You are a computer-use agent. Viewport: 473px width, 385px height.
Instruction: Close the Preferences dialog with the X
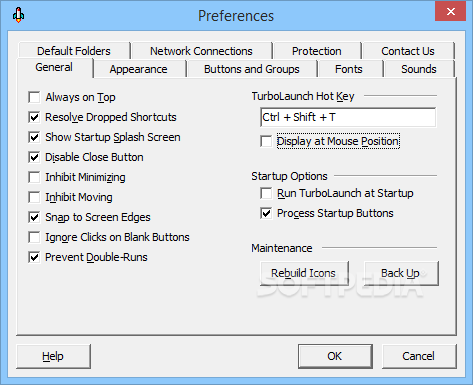(450, 11)
